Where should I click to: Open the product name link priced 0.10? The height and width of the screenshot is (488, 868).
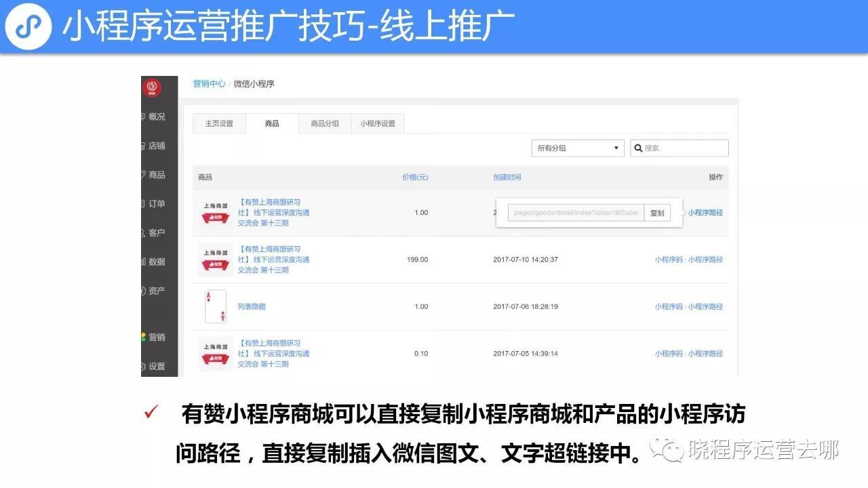(x=273, y=353)
